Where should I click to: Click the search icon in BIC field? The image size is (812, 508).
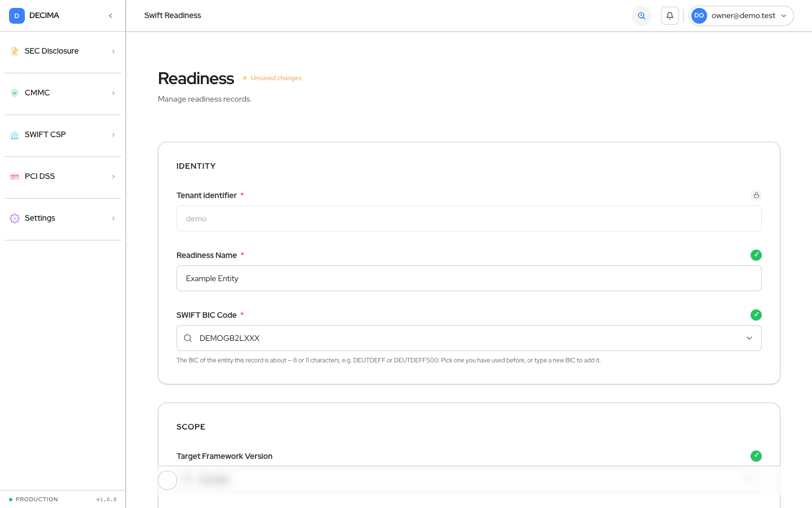(x=188, y=338)
